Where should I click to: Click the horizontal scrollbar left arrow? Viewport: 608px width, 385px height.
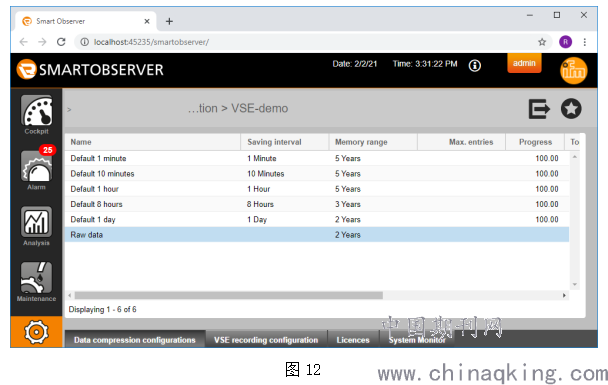69,295
